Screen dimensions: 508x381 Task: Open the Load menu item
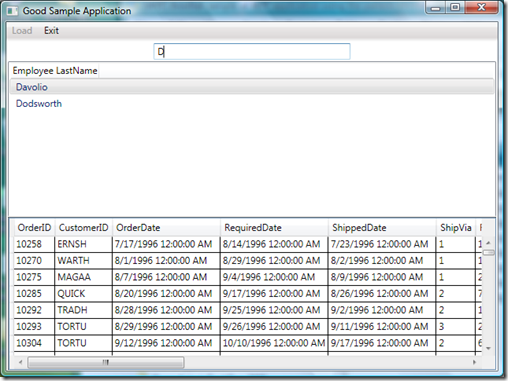pos(22,31)
